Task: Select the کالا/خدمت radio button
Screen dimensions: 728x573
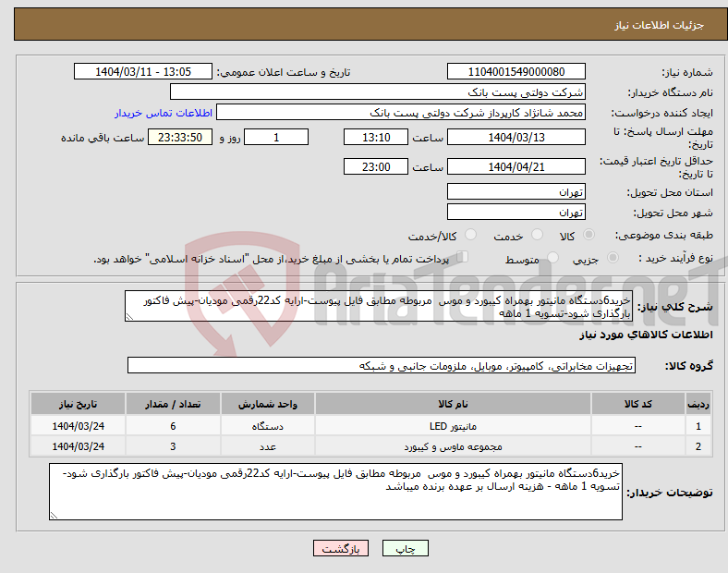Action: coord(471,235)
